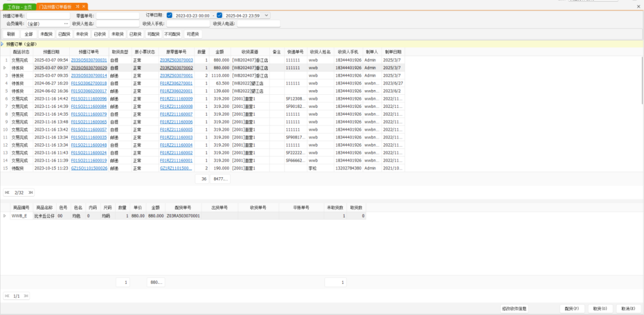Filter orders by 可退货
This screenshot has width=644, height=315.
[193, 34]
